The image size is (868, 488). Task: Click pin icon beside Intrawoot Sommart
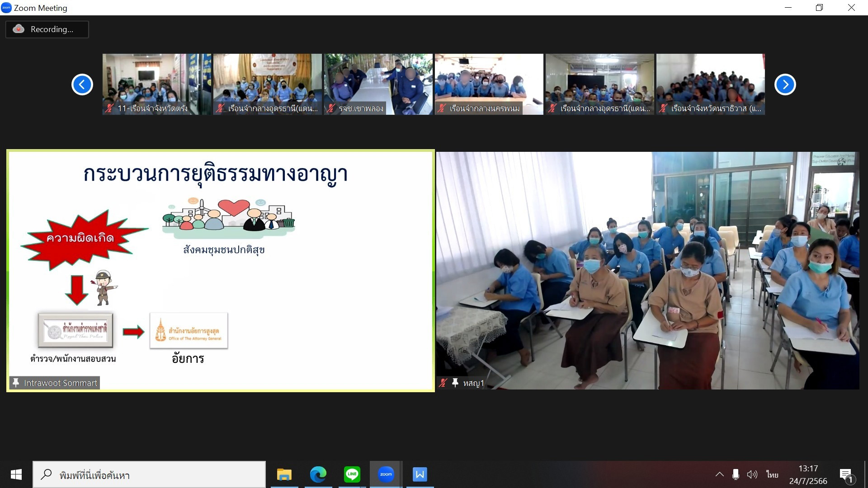16,383
